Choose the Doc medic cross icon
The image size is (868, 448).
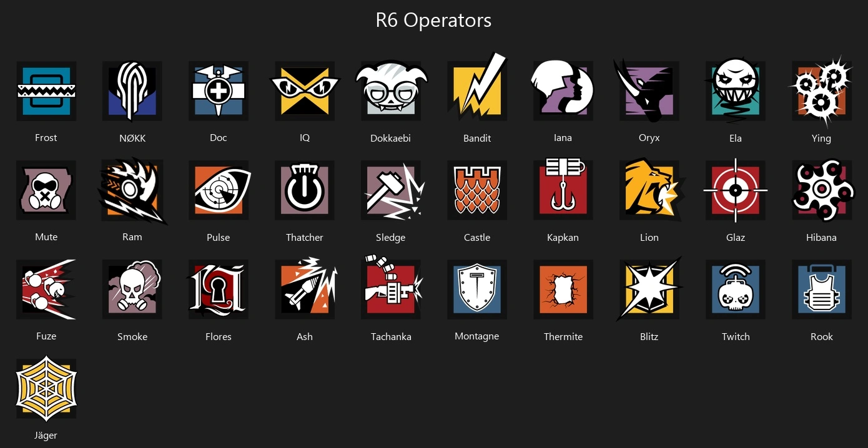pyautogui.click(x=219, y=91)
